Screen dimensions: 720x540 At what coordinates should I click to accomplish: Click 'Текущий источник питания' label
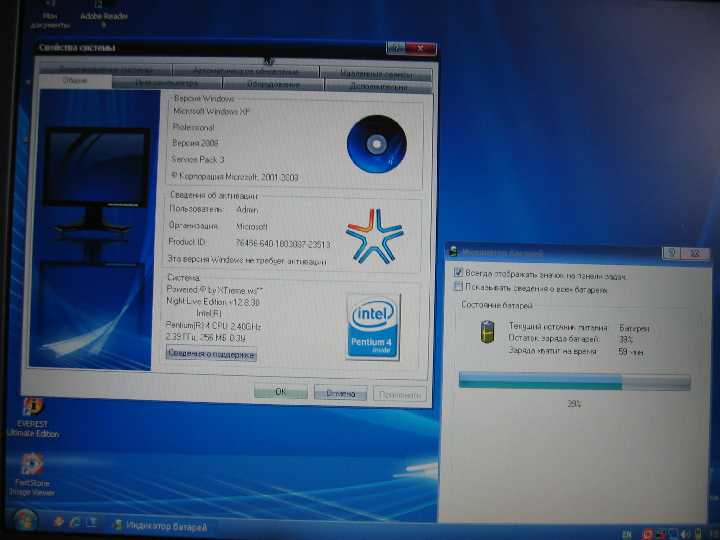coord(558,326)
